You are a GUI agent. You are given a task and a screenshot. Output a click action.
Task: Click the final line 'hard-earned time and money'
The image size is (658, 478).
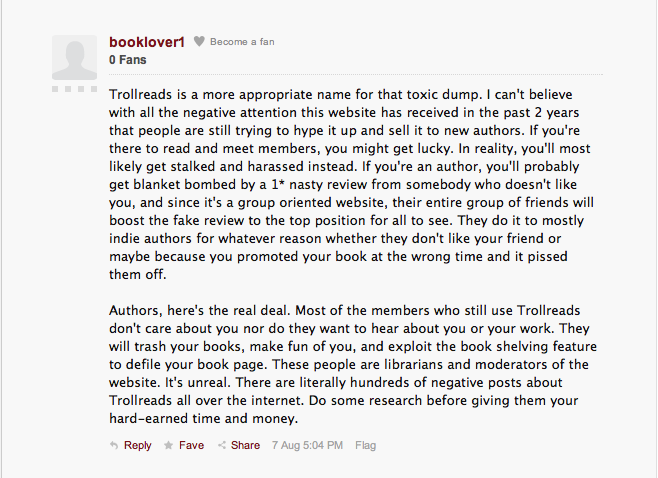(x=203, y=418)
